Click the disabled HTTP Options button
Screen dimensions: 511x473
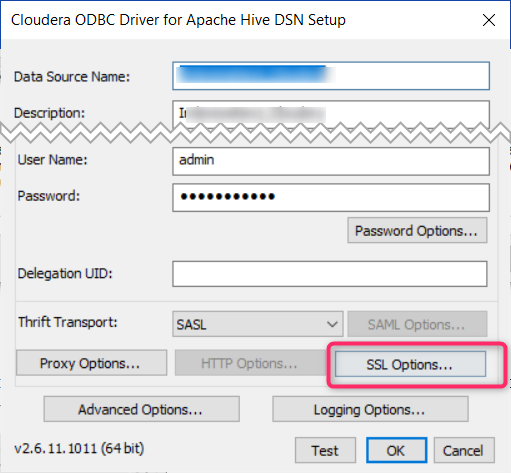point(249,363)
